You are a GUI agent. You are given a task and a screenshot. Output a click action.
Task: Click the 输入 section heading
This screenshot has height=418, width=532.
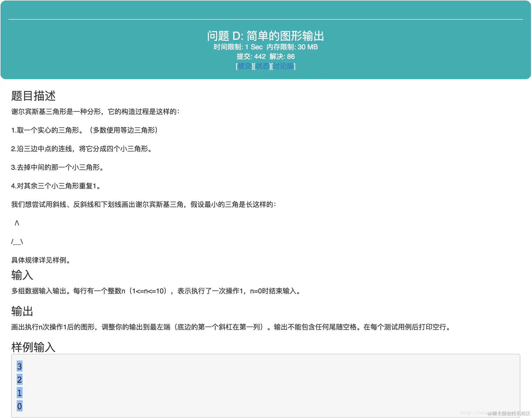click(22, 275)
